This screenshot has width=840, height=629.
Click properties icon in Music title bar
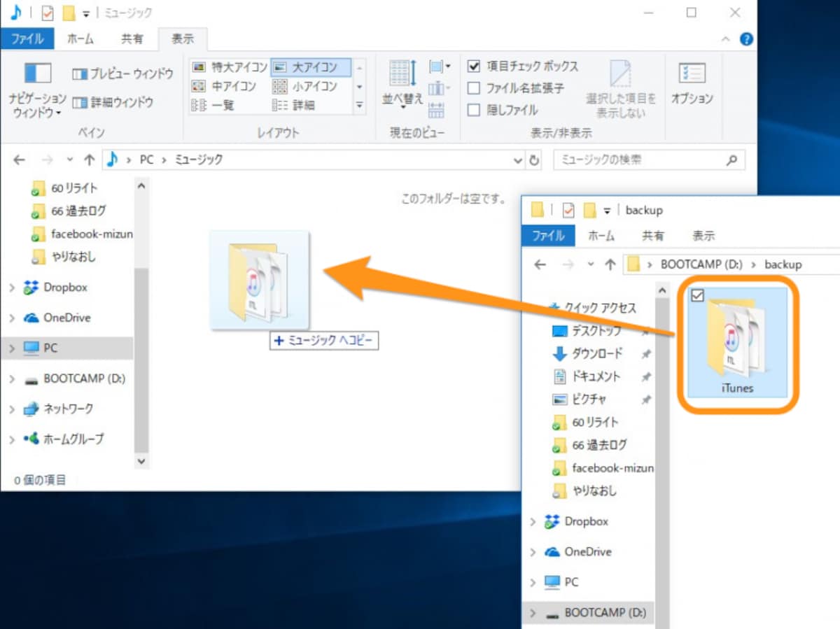click(48, 13)
